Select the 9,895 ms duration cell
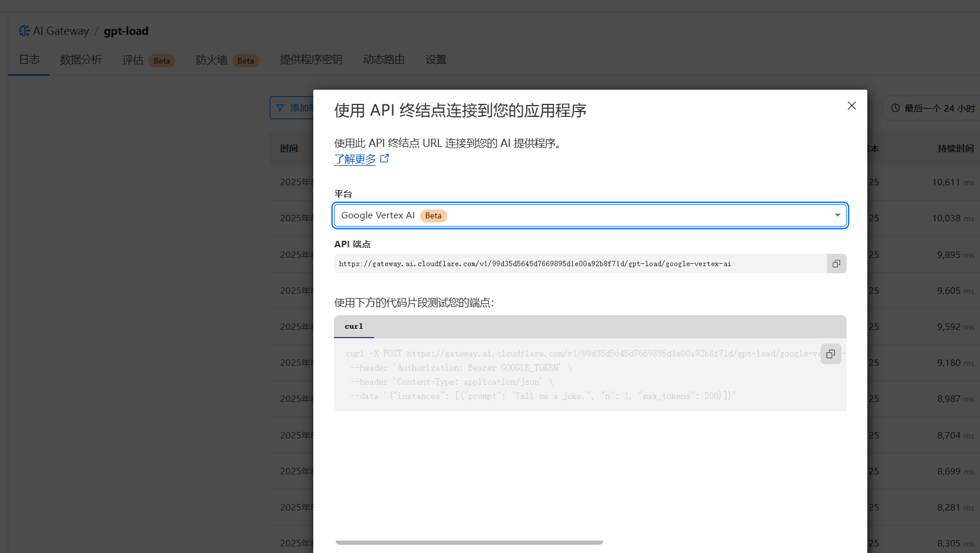The image size is (980, 553). point(955,255)
